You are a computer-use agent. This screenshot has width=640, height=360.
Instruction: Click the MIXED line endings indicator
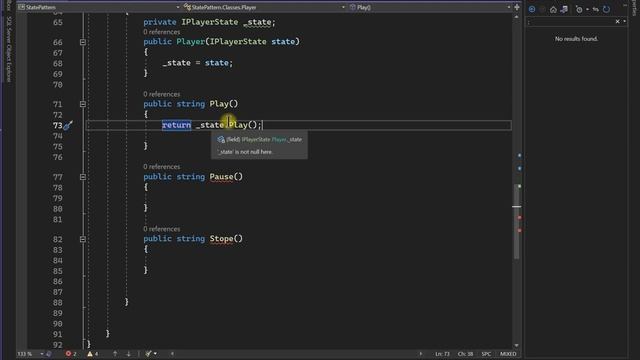tap(508, 354)
